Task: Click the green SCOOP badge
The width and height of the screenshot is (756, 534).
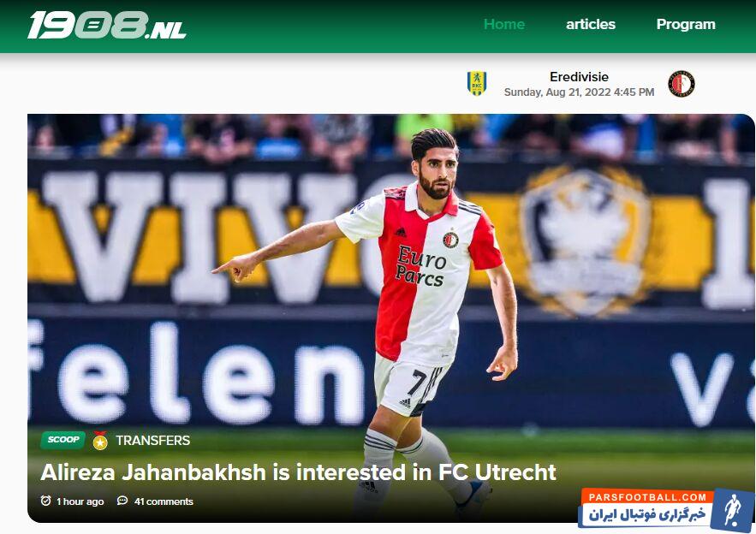Action: pyautogui.click(x=63, y=440)
